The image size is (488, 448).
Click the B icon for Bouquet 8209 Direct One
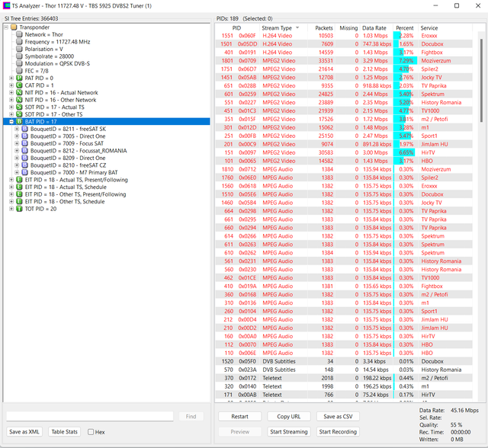(x=25, y=158)
